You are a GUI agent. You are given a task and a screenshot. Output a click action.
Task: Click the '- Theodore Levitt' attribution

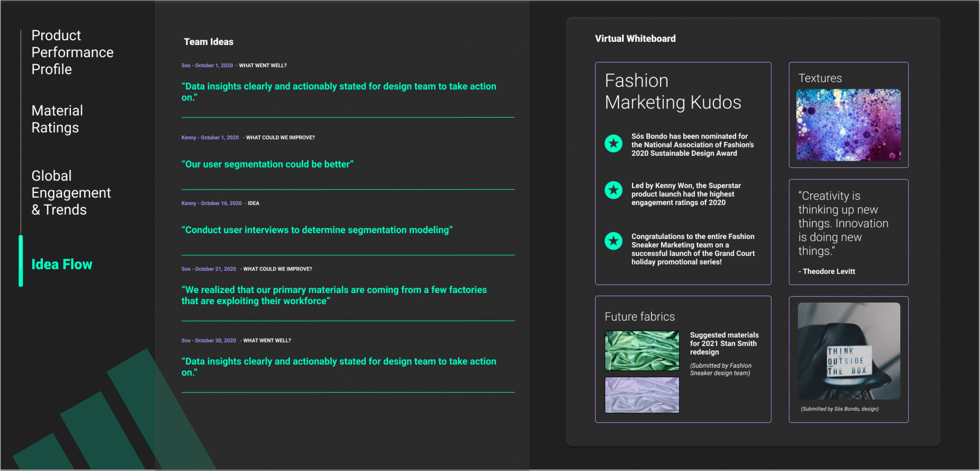[x=826, y=271]
